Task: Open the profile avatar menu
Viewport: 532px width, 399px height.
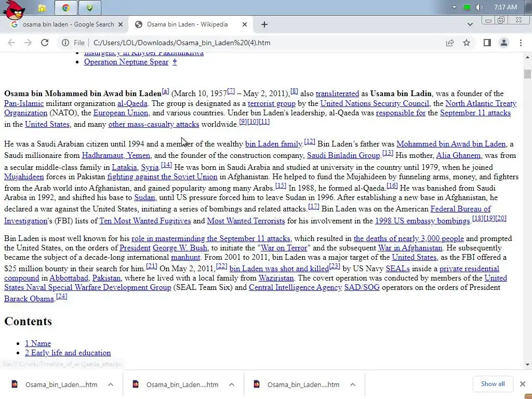Action: (x=504, y=43)
